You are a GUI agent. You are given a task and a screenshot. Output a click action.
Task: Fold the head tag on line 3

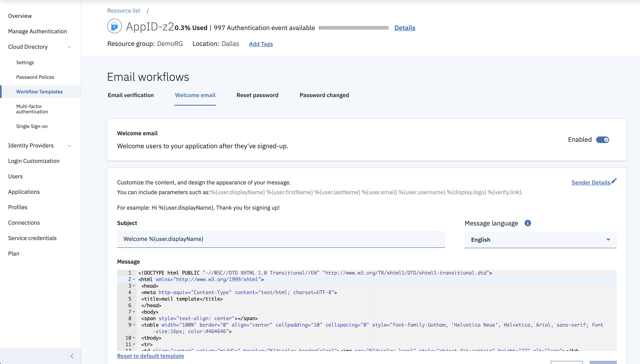point(134,286)
